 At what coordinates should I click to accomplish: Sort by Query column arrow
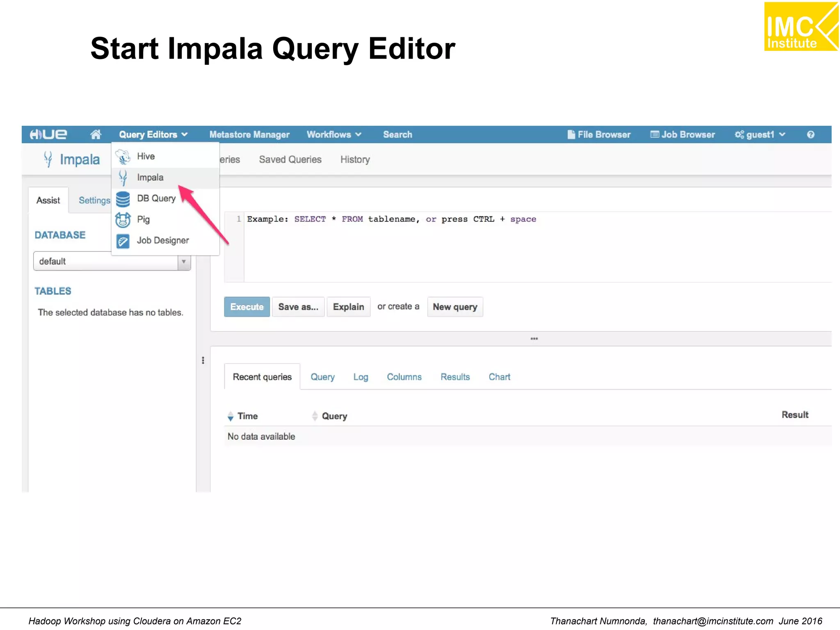click(x=315, y=416)
